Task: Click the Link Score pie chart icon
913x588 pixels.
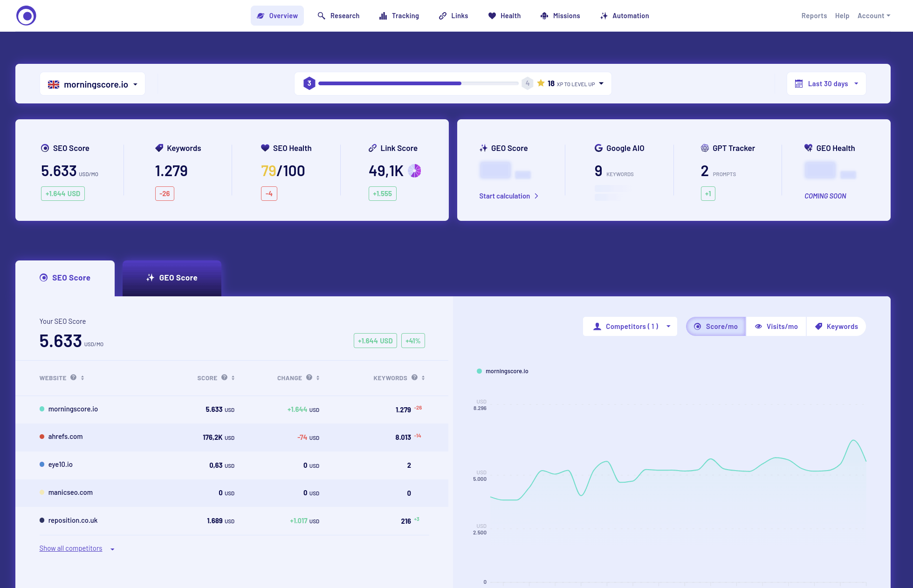Action: tap(414, 171)
